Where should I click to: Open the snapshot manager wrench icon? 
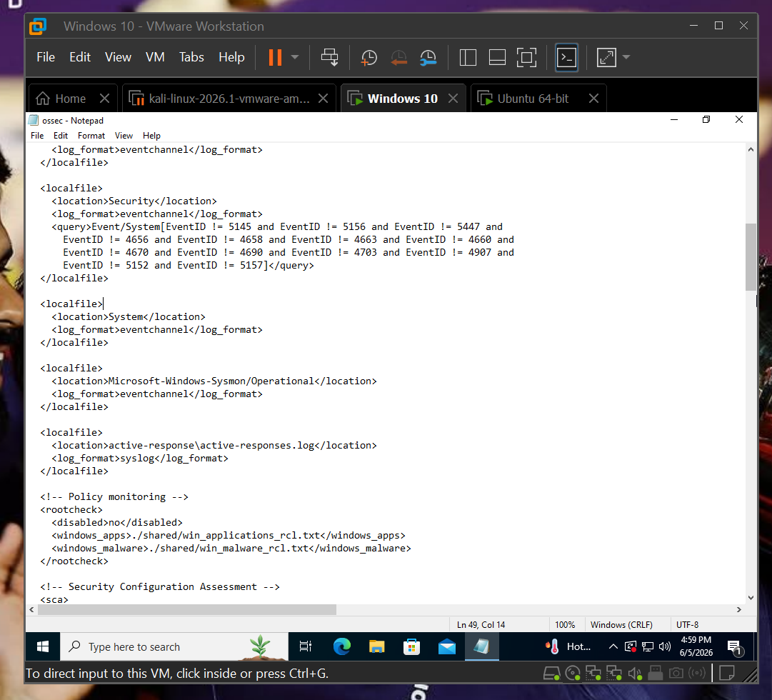[428, 57]
